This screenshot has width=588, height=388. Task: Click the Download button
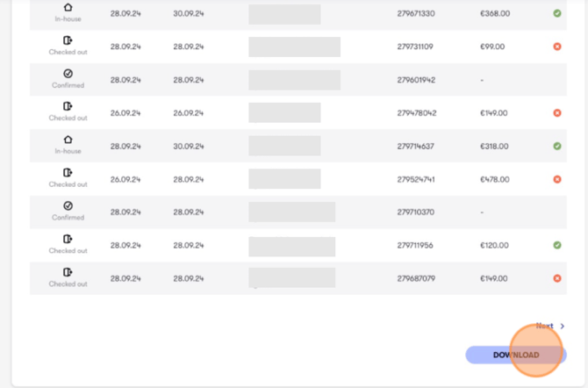(x=516, y=355)
